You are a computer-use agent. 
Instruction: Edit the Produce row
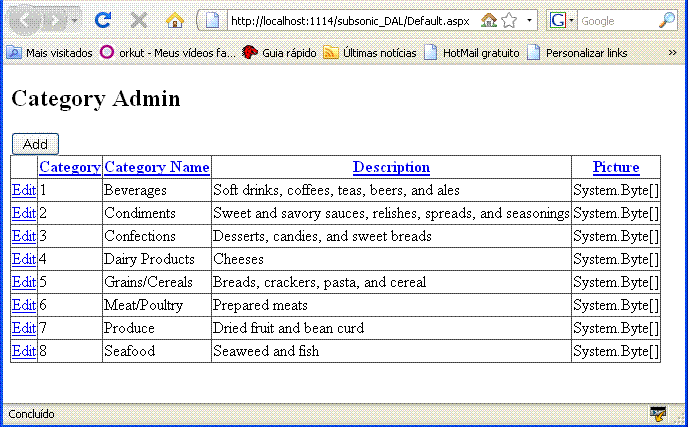pyautogui.click(x=24, y=328)
